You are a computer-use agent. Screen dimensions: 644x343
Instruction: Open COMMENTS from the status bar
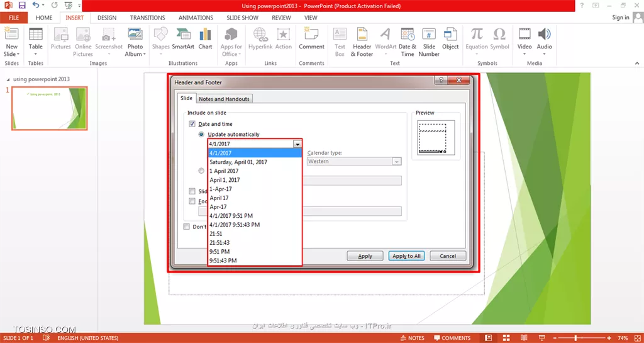point(452,338)
